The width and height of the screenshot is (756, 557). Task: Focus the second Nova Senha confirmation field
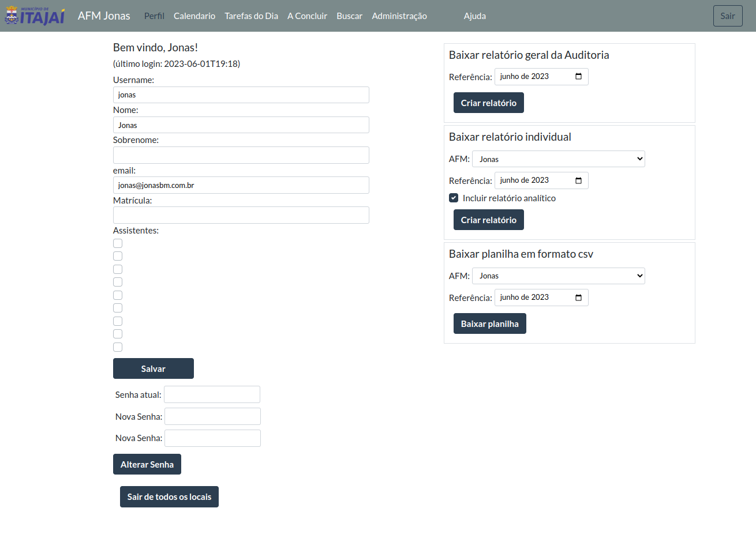212,438
